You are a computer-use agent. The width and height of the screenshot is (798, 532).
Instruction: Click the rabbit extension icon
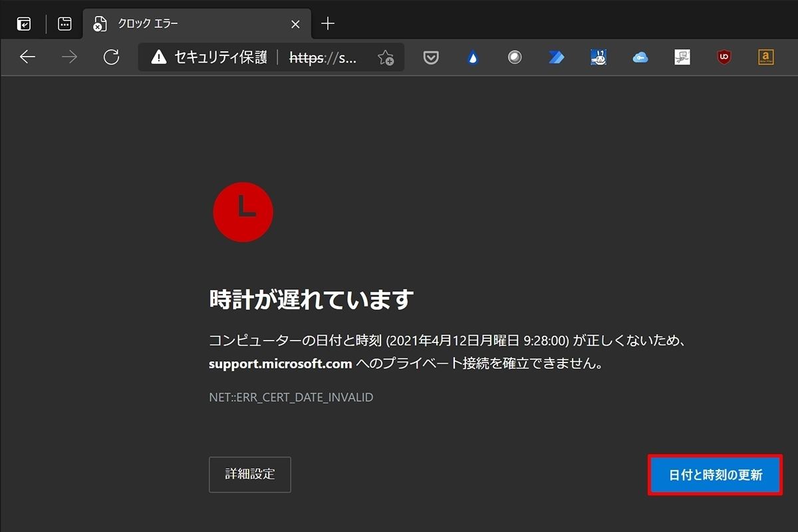(598, 58)
